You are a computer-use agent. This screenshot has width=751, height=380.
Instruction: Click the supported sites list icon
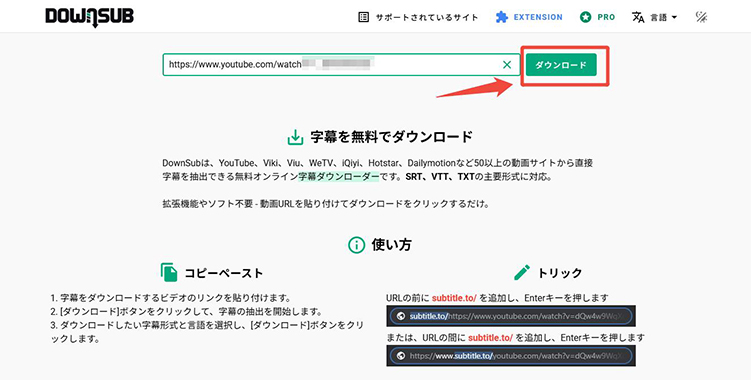click(x=364, y=17)
